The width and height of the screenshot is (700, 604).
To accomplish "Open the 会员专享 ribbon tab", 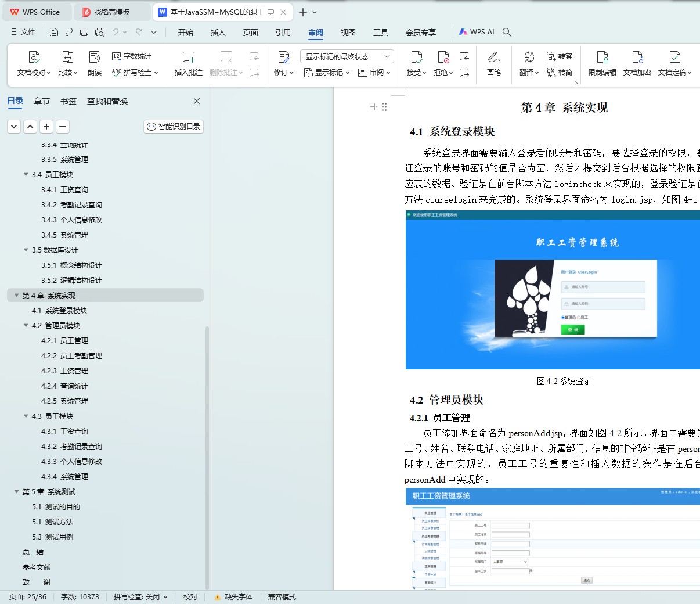I will pos(421,33).
